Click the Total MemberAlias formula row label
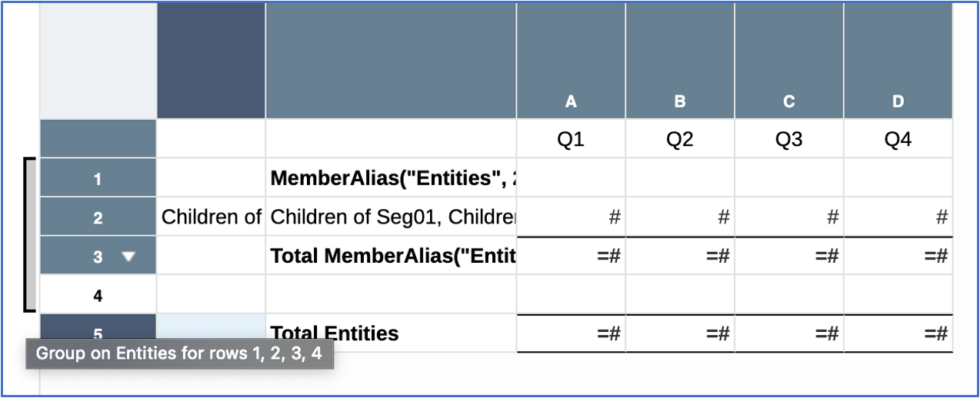Screen dimensions: 980x398 tap(392, 257)
